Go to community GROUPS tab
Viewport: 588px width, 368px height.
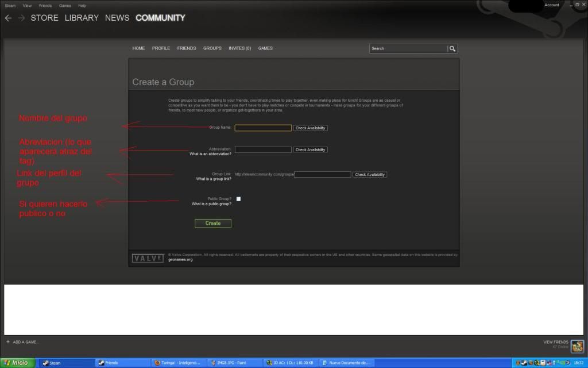(212, 48)
